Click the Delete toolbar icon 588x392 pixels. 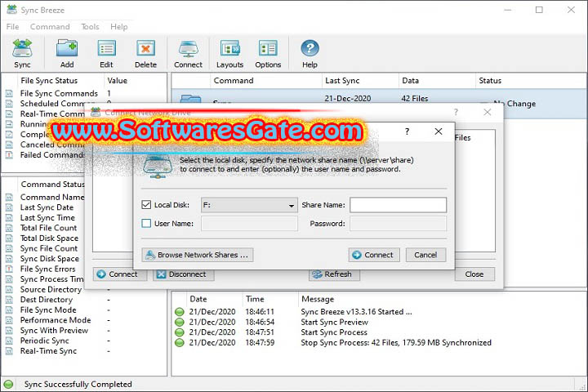pos(145,53)
